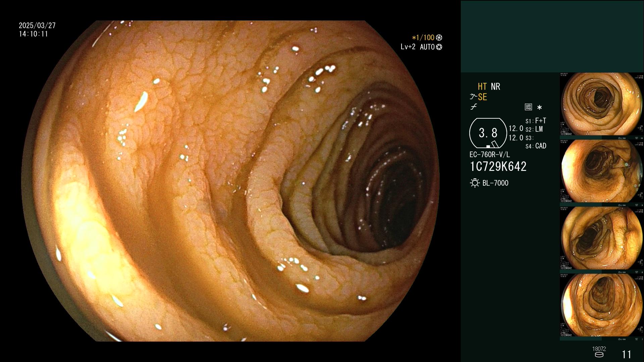Click the S1: F+T switch assignment
This screenshot has height=362, width=644.
tap(536, 121)
